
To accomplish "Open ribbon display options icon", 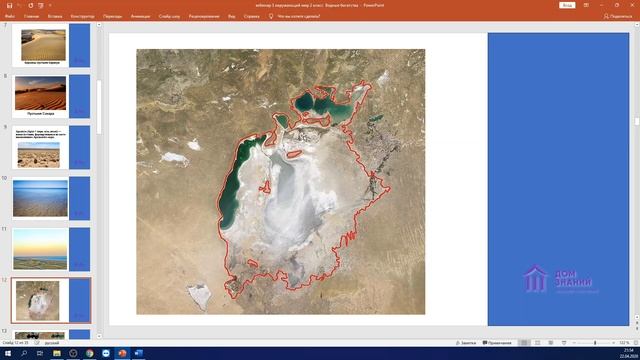I will (586, 5).
